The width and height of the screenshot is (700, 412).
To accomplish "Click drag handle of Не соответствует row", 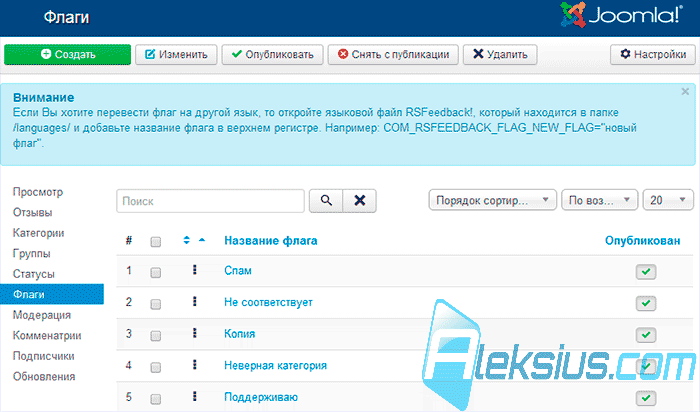I will 195,301.
